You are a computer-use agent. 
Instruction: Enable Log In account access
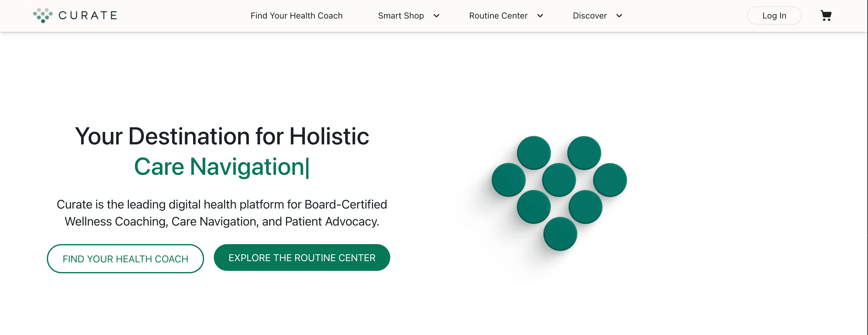point(774,15)
